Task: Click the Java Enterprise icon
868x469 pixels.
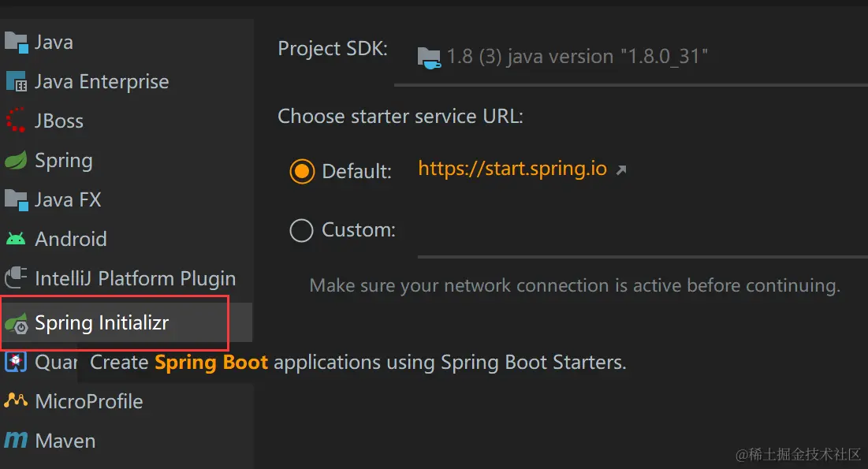Action: [x=16, y=81]
